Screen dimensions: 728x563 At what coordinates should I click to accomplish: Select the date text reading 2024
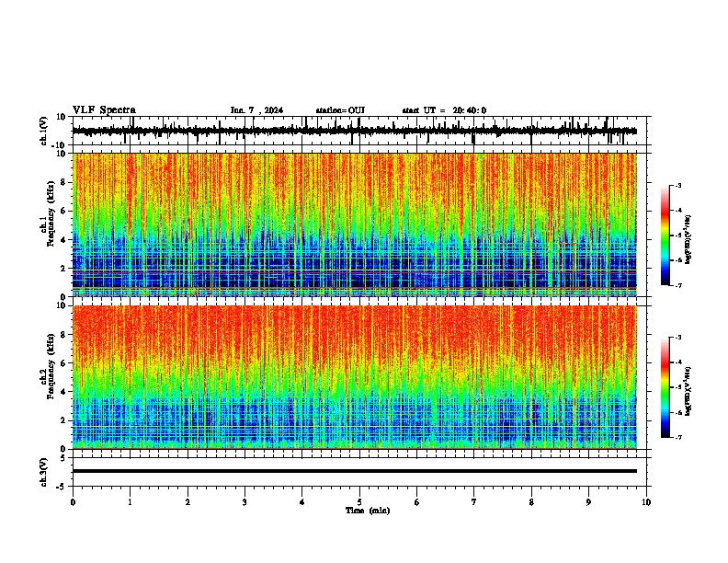[x=274, y=110]
